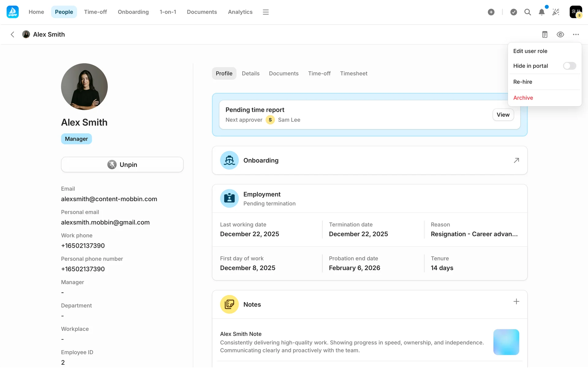Toggle the eye preview icon

pos(560,34)
